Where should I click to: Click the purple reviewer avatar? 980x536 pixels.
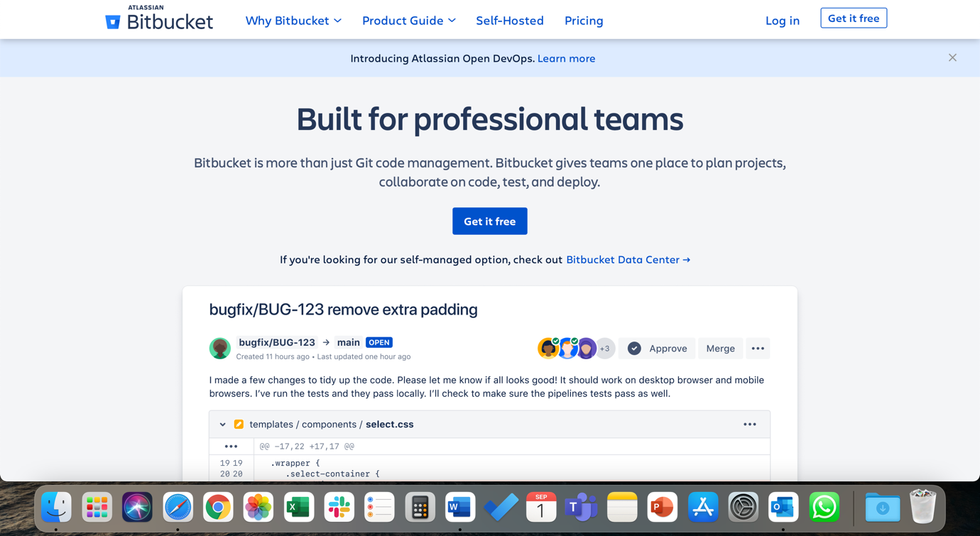tap(587, 348)
